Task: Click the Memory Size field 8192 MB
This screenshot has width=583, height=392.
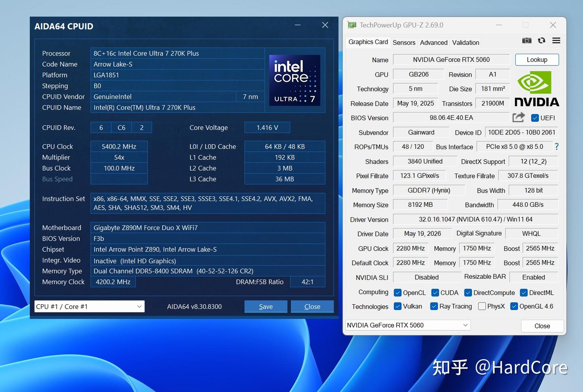Action: click(420, 205)
